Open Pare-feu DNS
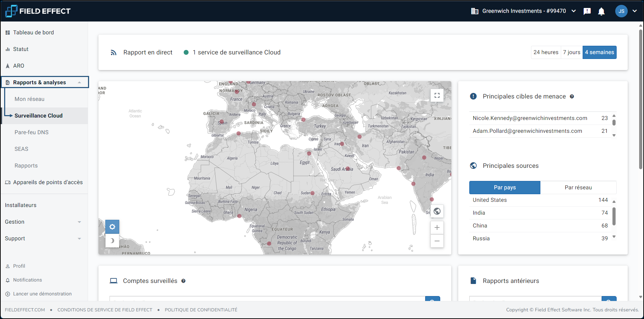The width and height of the screenshot is (644, 319). [x=32, y=132]
